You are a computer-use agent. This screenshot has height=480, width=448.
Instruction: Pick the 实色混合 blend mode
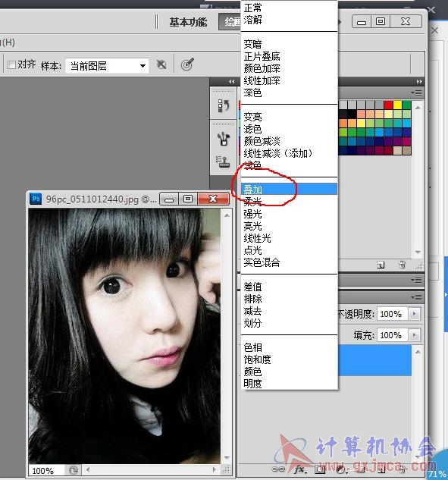point(289,262)
